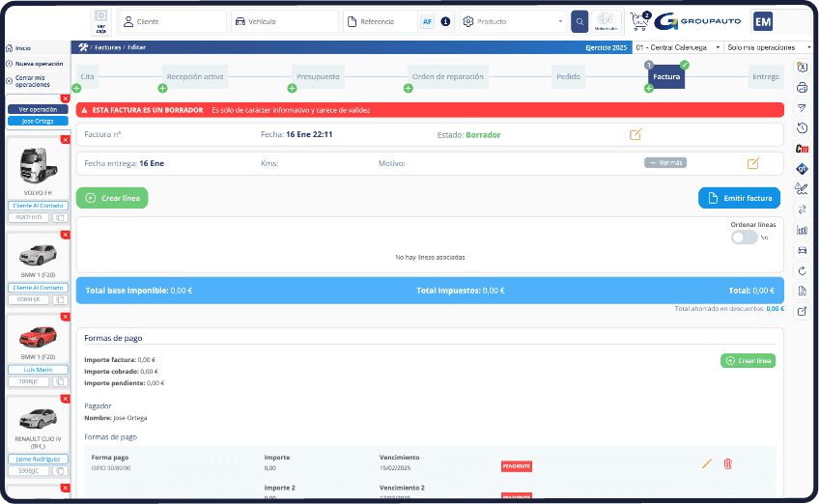
Task: Click the paper plane send icon
Action: 803,107
